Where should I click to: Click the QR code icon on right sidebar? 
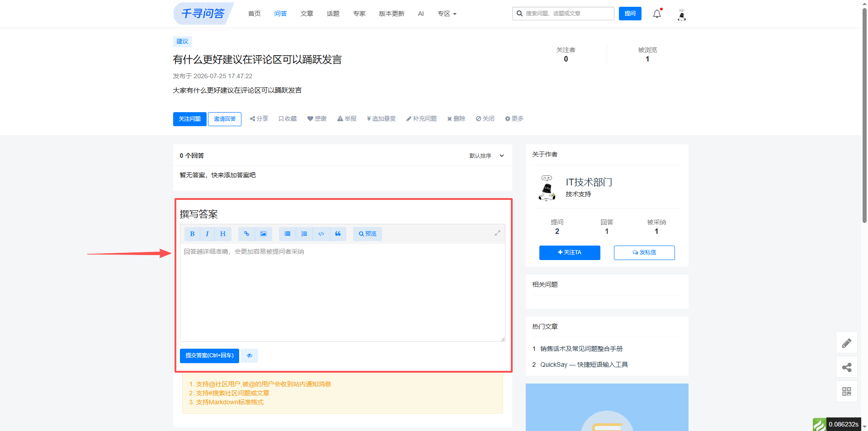(846, 391)
